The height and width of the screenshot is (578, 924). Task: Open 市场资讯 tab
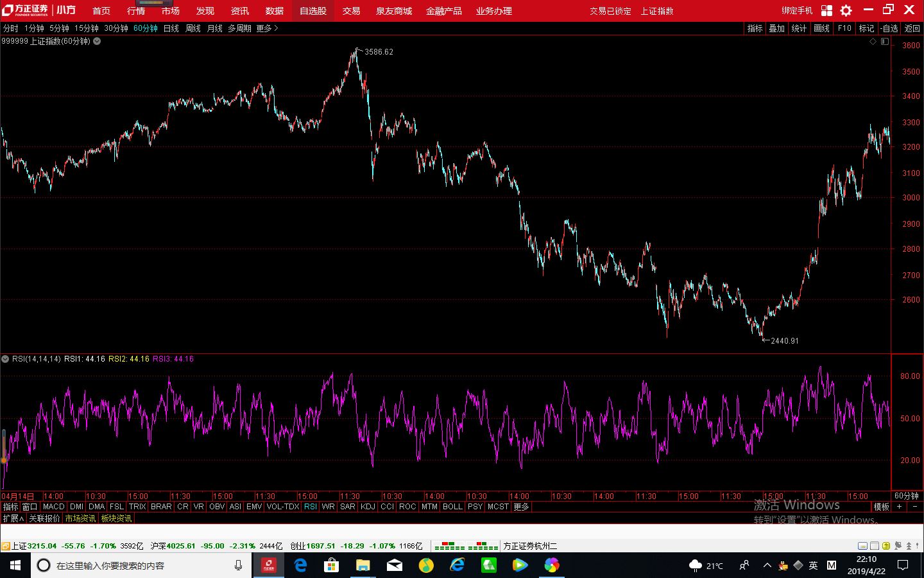[80, 518]
